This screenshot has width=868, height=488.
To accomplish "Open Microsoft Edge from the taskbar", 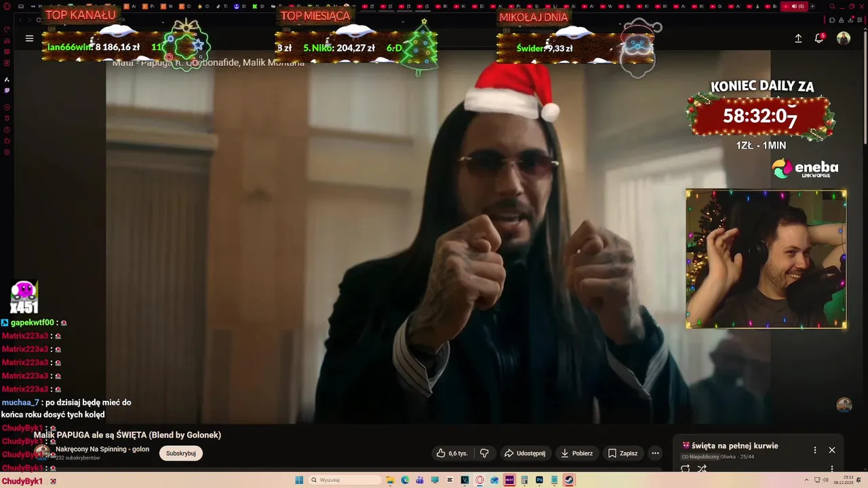I will [x=406, y=480].
